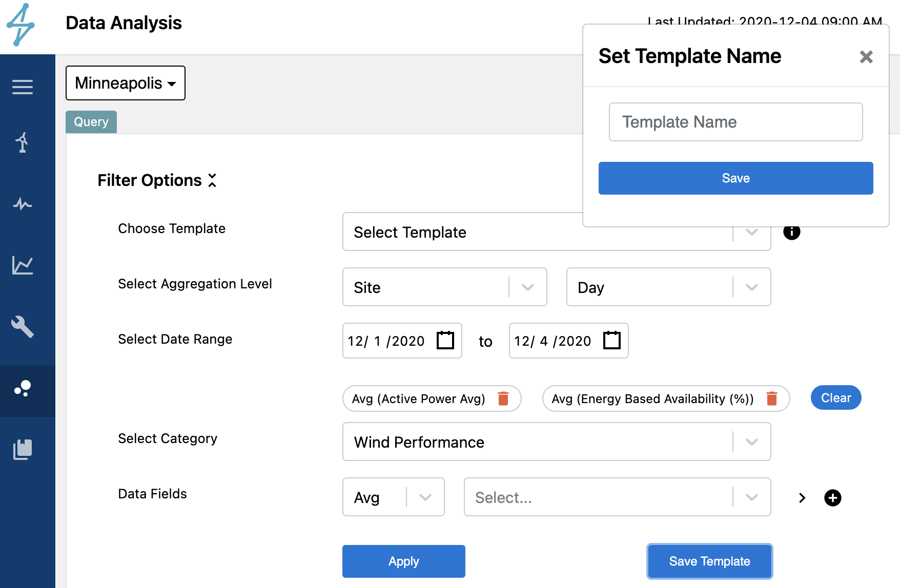The width and height of the screenshot is (900, 588).
Task: Open the line chart sidebar icon
Action: point(23,265)
